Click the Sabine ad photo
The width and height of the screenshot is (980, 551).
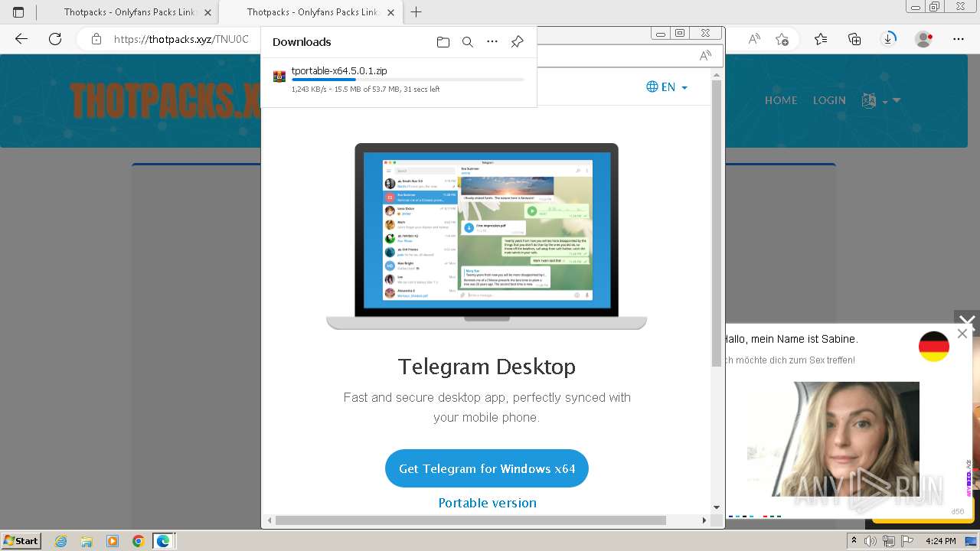click(x=833, y=439)
